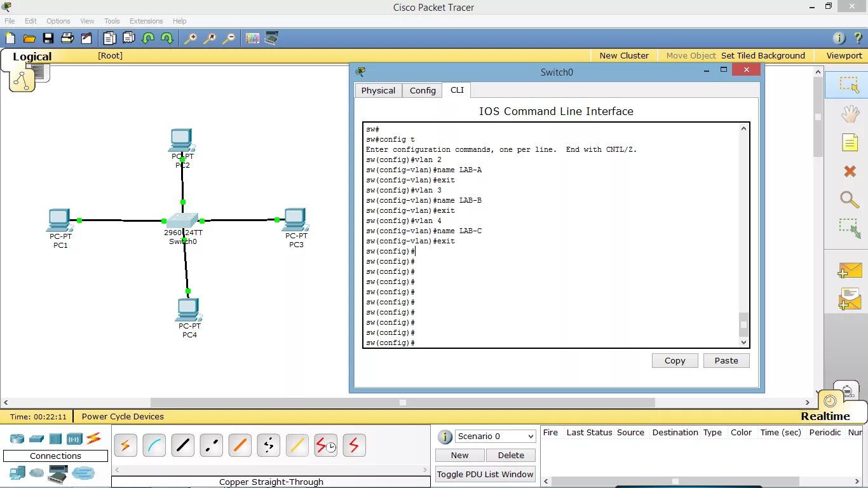Save the file with the floppy disk icon
The image size is (868, 488).
pyautogui.click(x=48, y=38)
